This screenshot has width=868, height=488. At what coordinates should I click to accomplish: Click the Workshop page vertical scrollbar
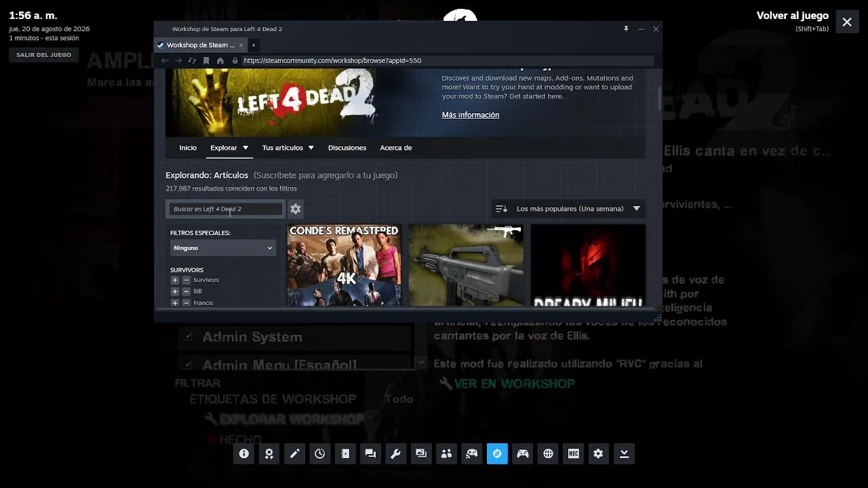pyautogui.click(x=659, y=98)
